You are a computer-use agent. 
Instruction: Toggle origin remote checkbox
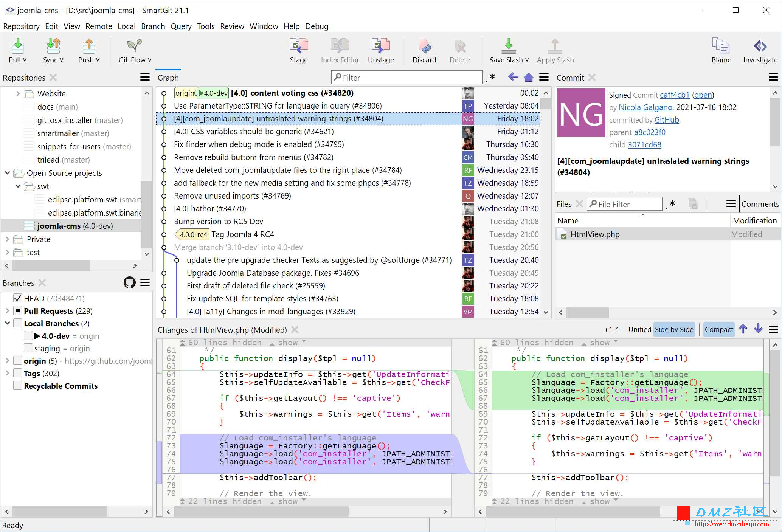click(x=17, y=361)
